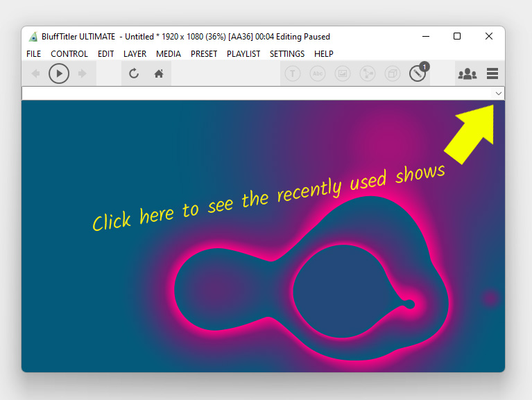
Task: Click the sketch/vector layer icon
Action: coord(368,73)
